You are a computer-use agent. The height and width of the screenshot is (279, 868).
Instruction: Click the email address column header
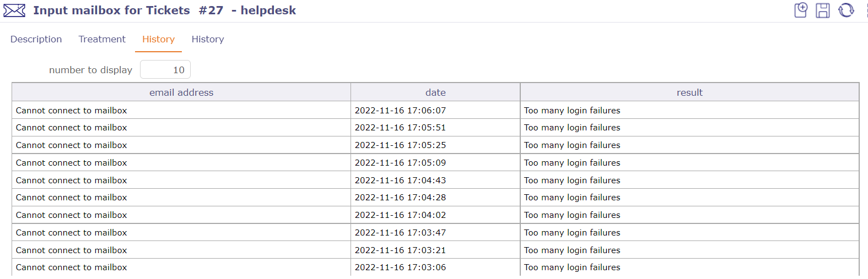coord(181,92)
